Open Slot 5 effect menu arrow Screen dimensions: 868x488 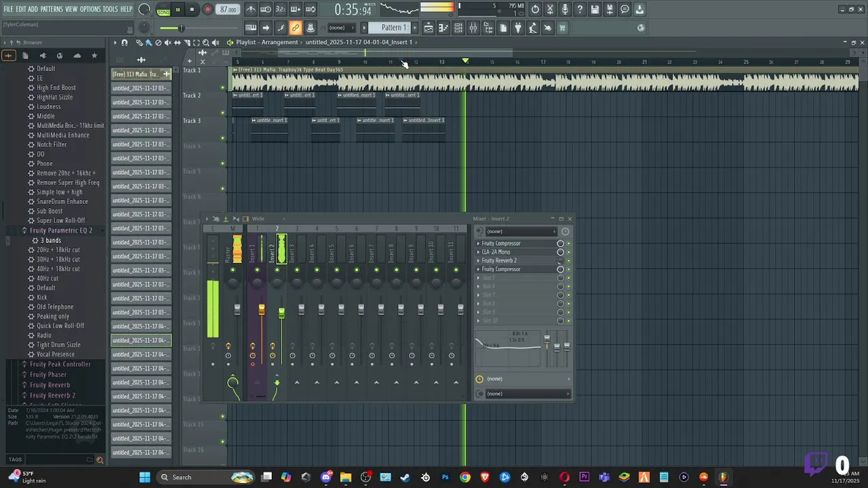point(478,278)
